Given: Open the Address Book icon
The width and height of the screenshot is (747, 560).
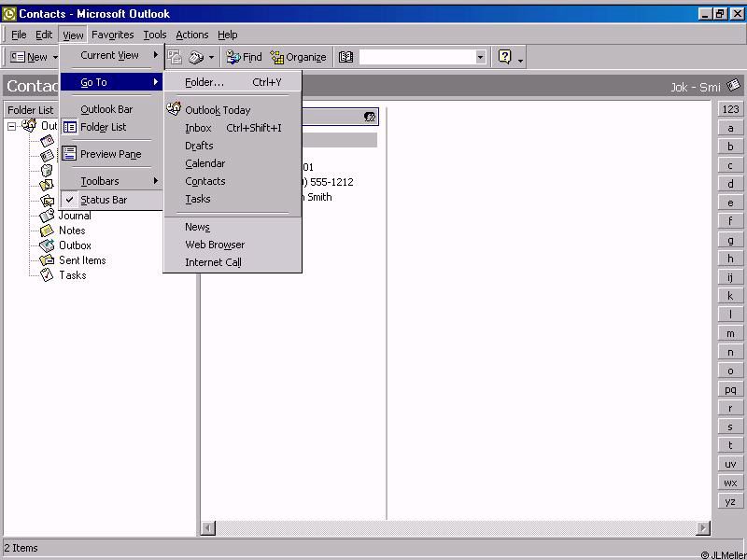Looking at the screenshot, I should [345, 57].
